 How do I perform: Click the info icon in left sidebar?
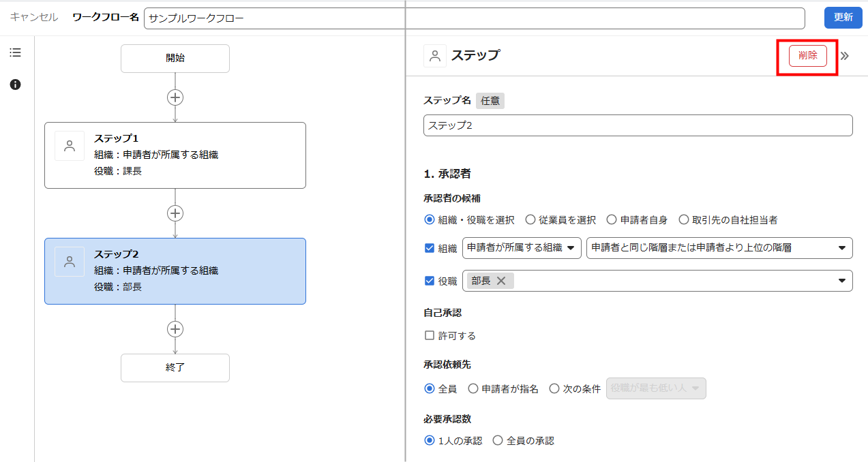click(x=15, y=84)
